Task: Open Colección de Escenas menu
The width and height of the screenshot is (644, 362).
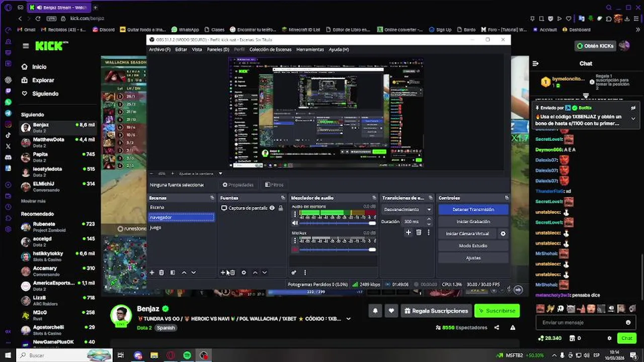Action: click(x=270, y=50)
